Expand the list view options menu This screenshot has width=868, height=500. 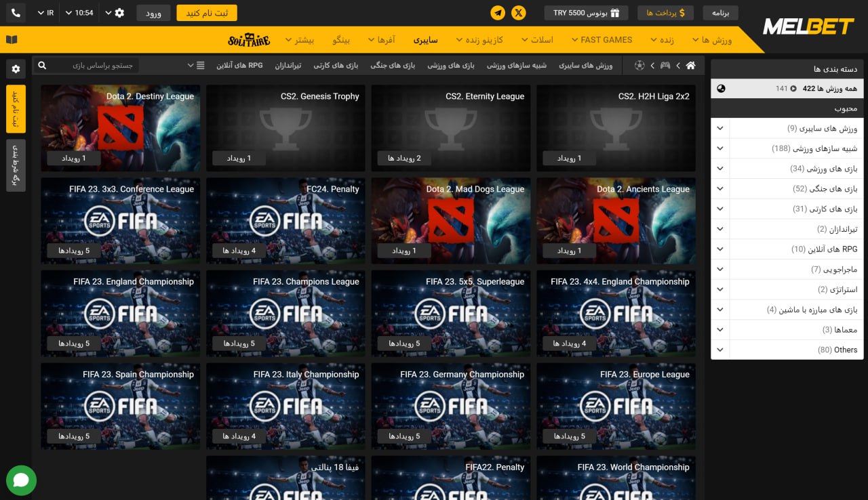pos(196,66)
